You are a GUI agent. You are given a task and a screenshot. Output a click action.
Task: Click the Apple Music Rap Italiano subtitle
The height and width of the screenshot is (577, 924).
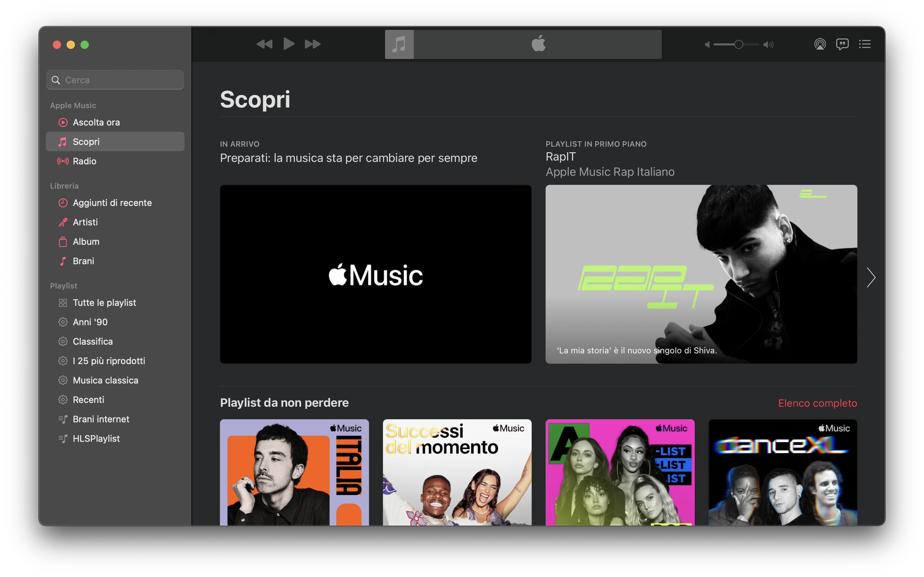(610, 172)
